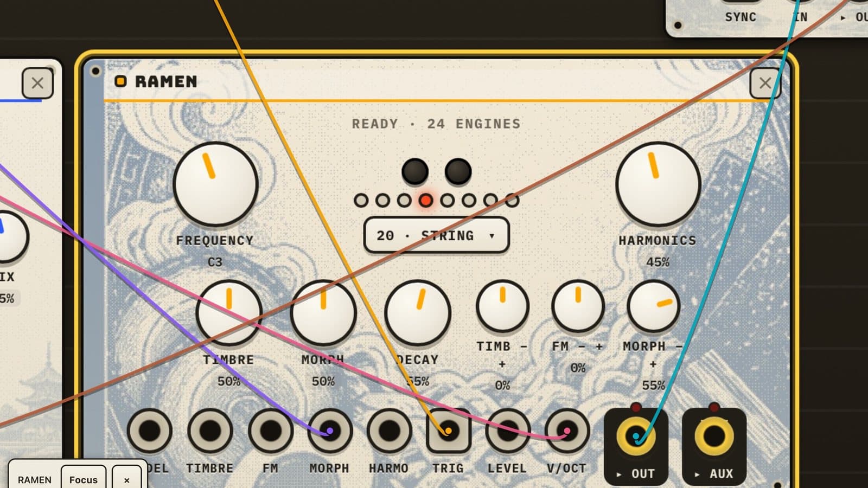Click the leftmost model input jack
Image resolution: width=868 pixels, height=488 pixels.
click(150, 431)
